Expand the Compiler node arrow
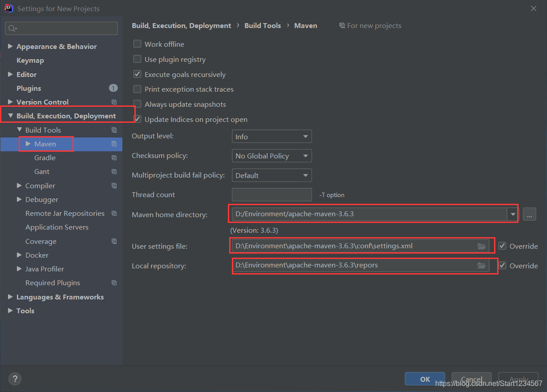This screenshot has height=392, width=547. tap(19, 186)
